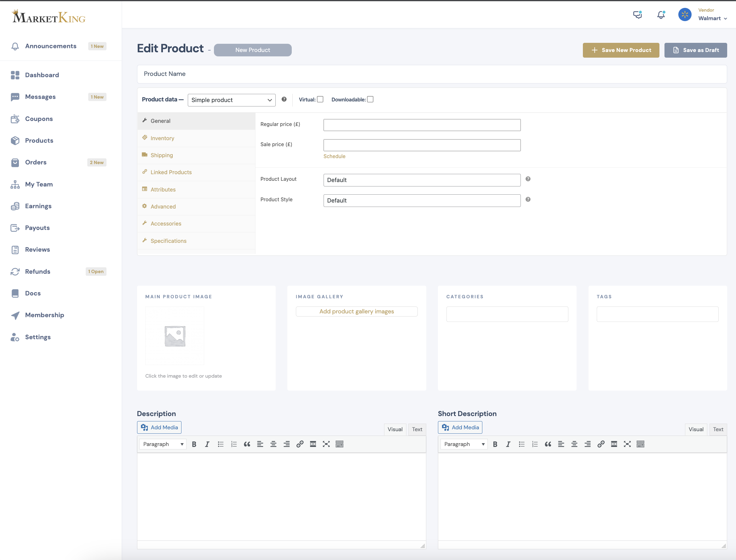Viewport: 736px width, 560px height.
Task: Click the Product Style help icon
Action: click(x=528, y=199)
